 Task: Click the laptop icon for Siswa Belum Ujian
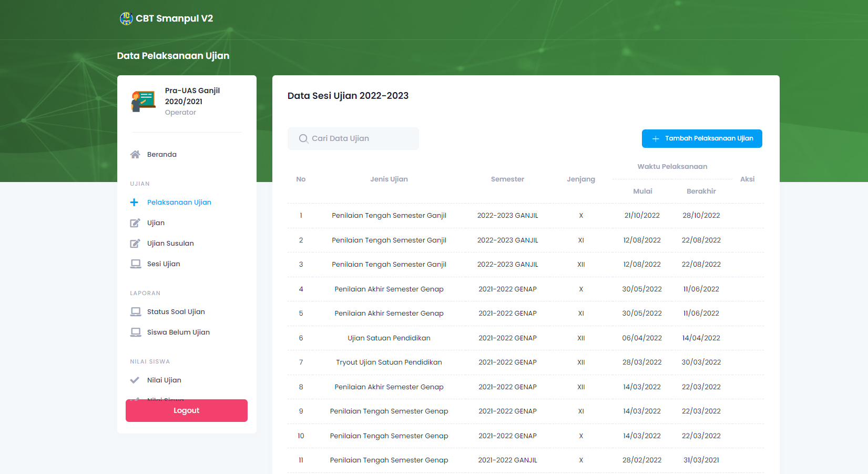tap(136, 332)
